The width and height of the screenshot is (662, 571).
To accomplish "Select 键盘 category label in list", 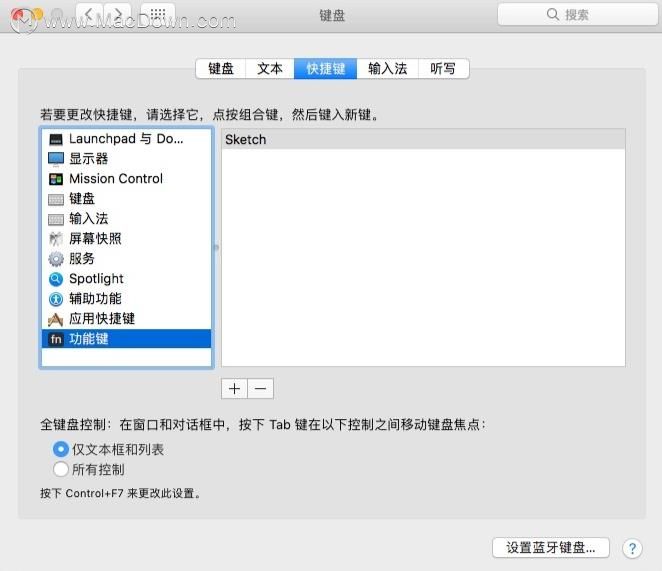I will click(82, 199).
